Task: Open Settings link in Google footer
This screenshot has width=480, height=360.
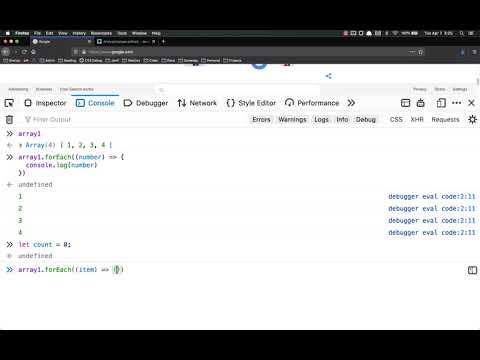Action: pos(460,89)
